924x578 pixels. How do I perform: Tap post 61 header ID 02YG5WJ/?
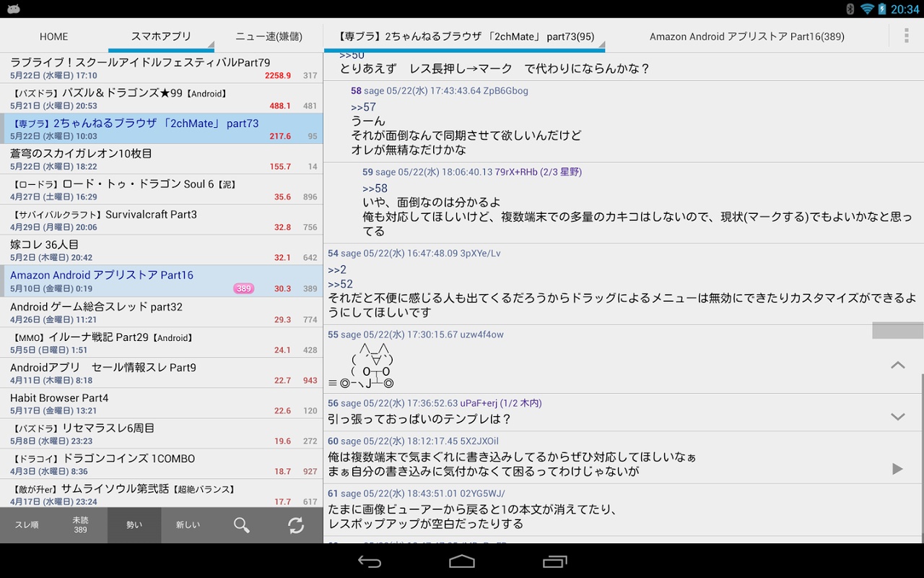point(483,493)
